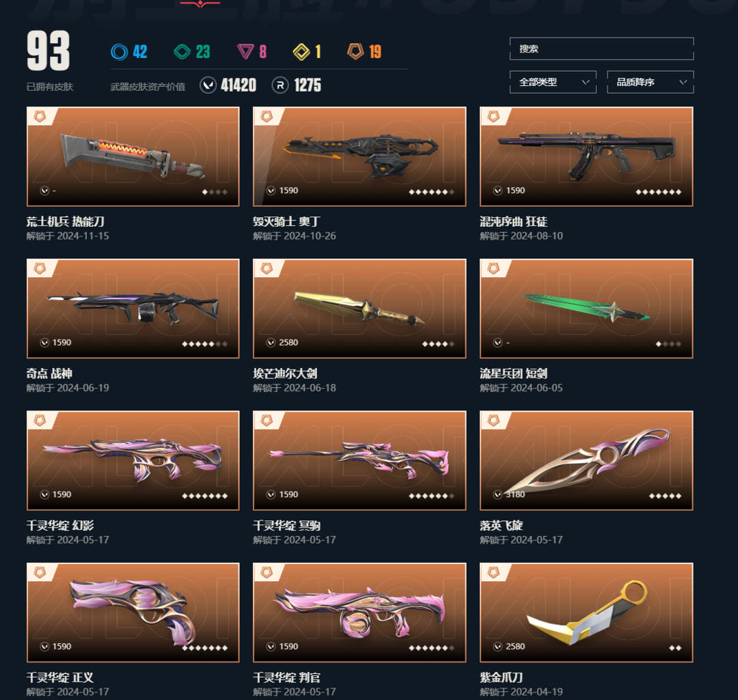Click the 紫金爪刀 karambit skin name
The image size is (738, 700).
point(502,677)
